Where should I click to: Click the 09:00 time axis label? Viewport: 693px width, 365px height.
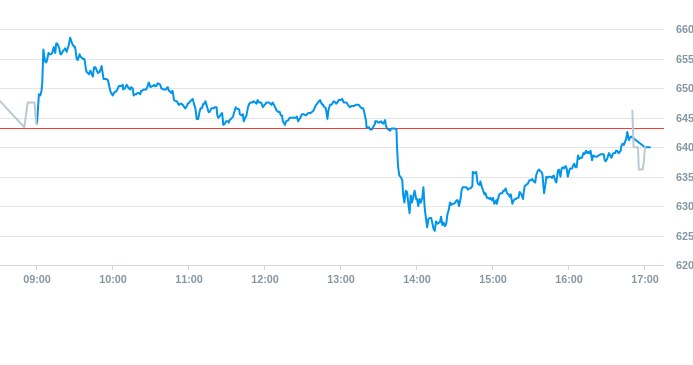click(37, 280)
